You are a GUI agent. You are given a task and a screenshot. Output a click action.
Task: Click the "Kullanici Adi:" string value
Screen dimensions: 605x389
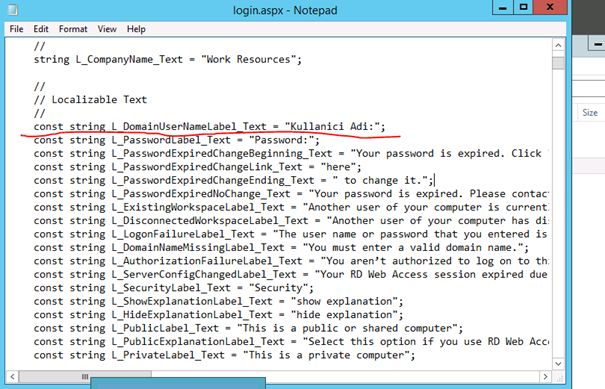332,127
